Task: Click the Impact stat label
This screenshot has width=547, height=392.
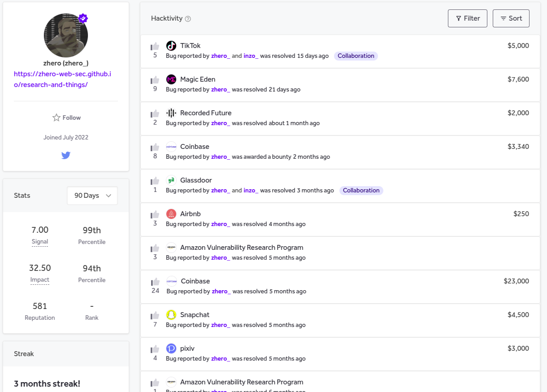Action: coord(40,280)
